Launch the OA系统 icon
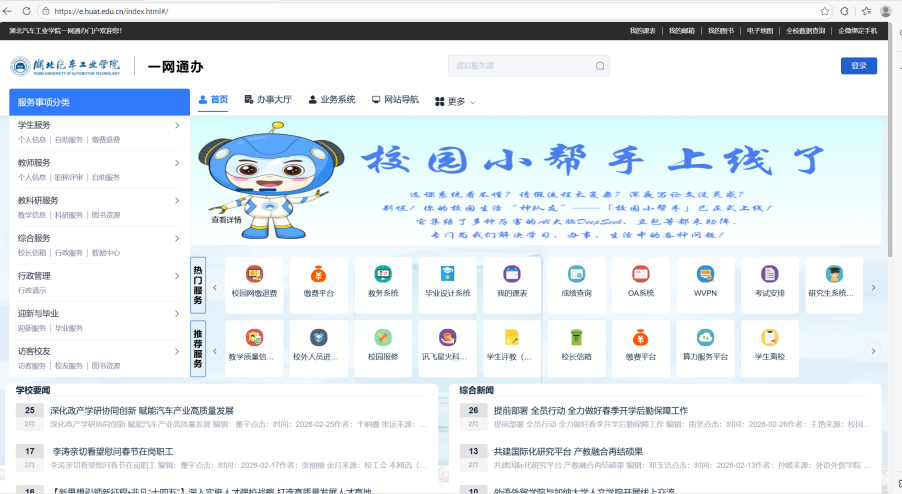This screenshot has height=494, width=902. (x=640, y=274)
